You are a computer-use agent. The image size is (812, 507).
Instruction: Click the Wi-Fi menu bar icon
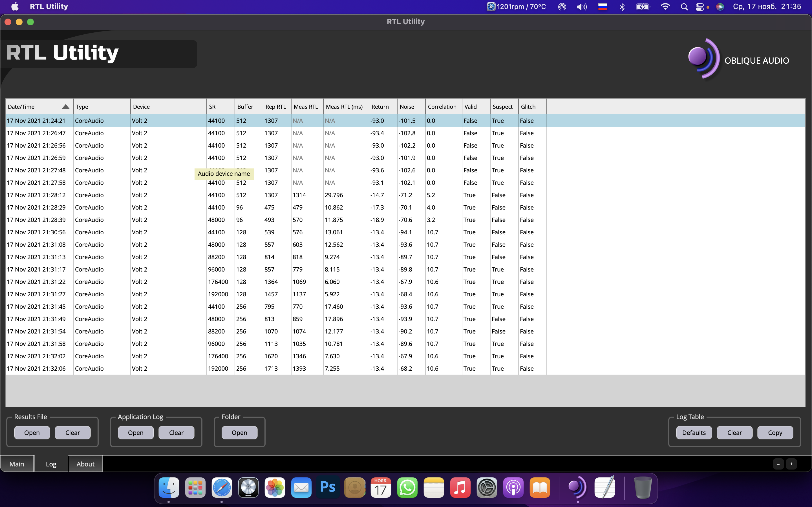click(665, 7)
